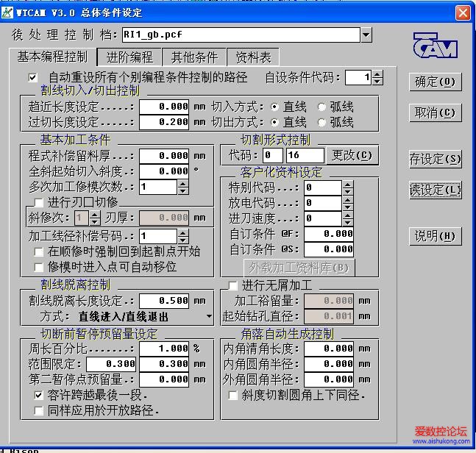
Task: Select 直线 for 切出方式
Action: 274,122
